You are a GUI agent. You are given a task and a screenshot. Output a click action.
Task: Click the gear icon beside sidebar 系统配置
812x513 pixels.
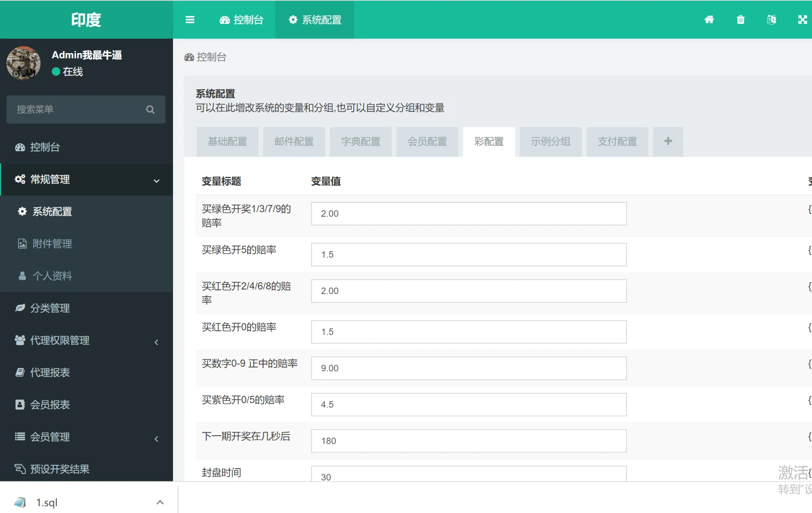pos(22,211)
